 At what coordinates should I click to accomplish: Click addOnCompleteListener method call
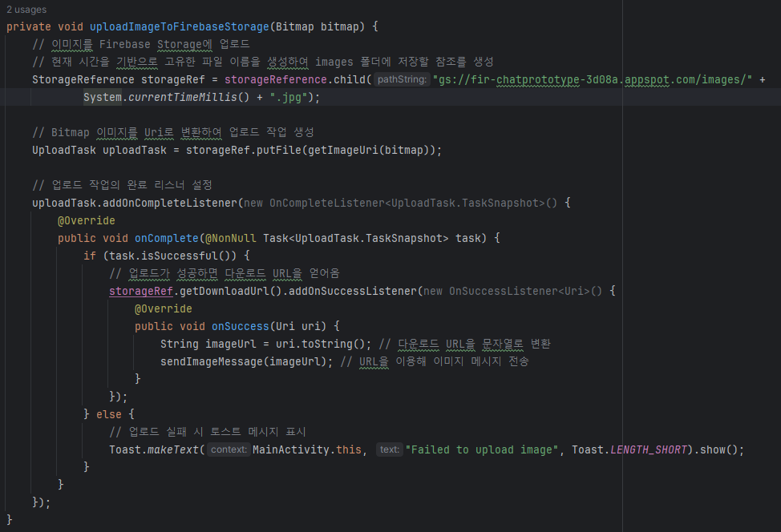pyautogui.click(x=169, y=203)
